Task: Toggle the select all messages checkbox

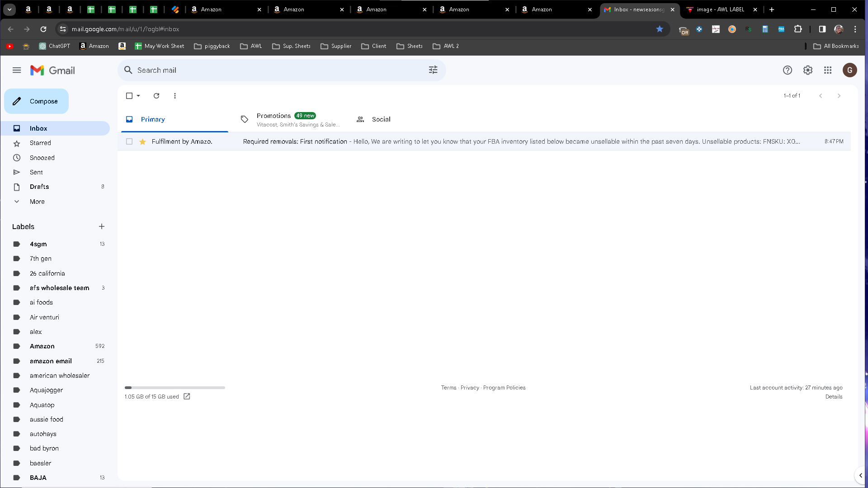Action: [129, 96]
